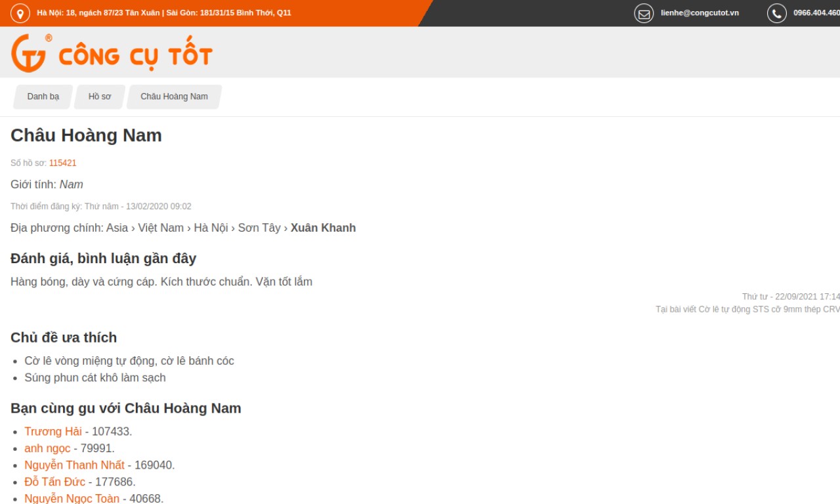Screen dimensions: 840x504
Task: Open Đỗ Tấn Đức's profile link
Action: (x=54, y=482)
